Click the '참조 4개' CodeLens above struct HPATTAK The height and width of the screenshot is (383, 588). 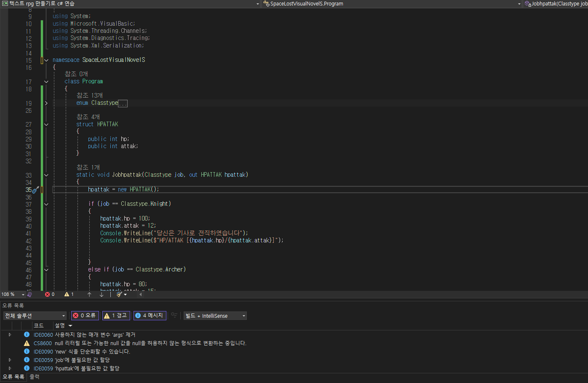click(x=88, y=117)
